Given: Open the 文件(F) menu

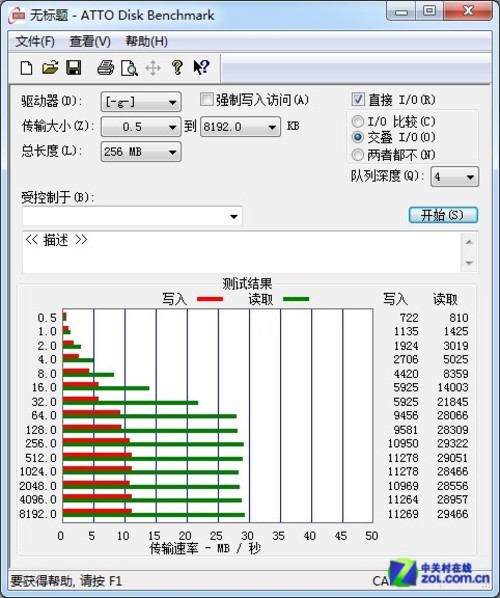Looking at the screenshot, I should click(35, 41).
